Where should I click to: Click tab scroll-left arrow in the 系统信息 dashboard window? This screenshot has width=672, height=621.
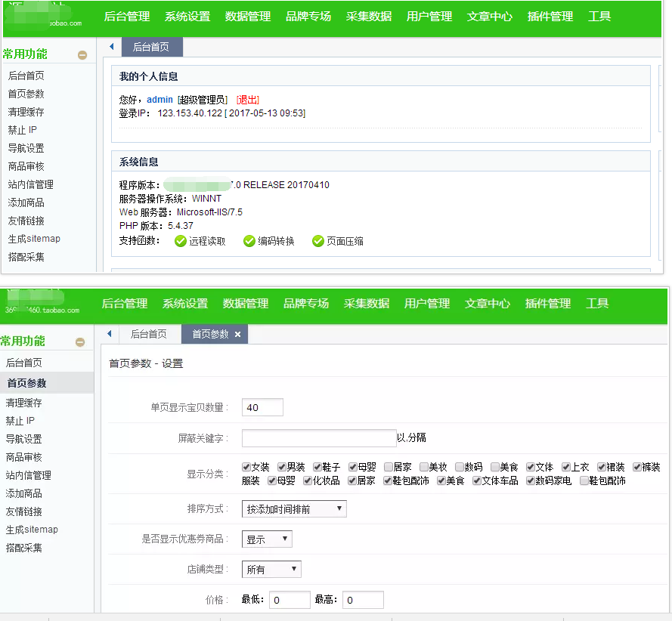(111, 47)
